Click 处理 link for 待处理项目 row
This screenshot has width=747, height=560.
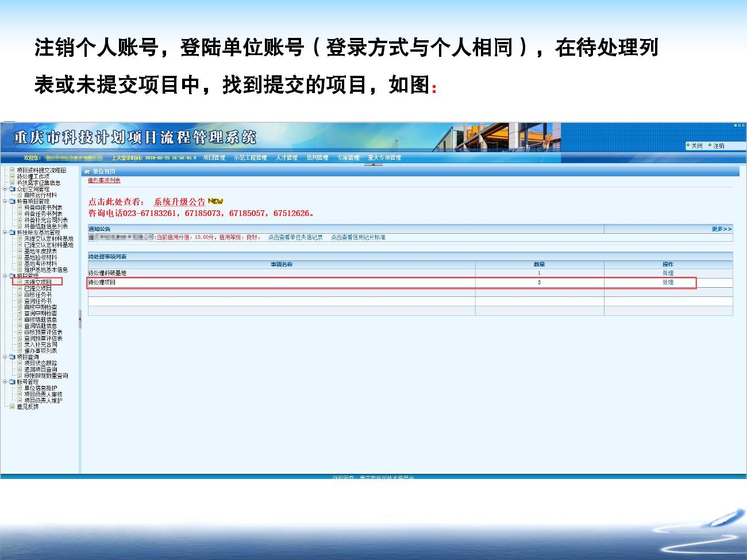tap(668, 283)
